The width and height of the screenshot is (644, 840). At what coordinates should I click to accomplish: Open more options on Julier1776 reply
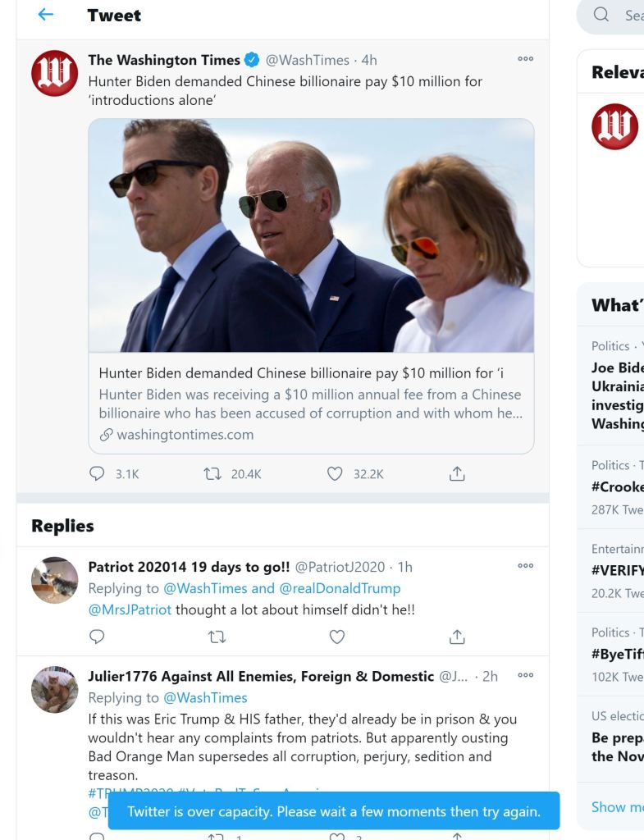(525, 676)
